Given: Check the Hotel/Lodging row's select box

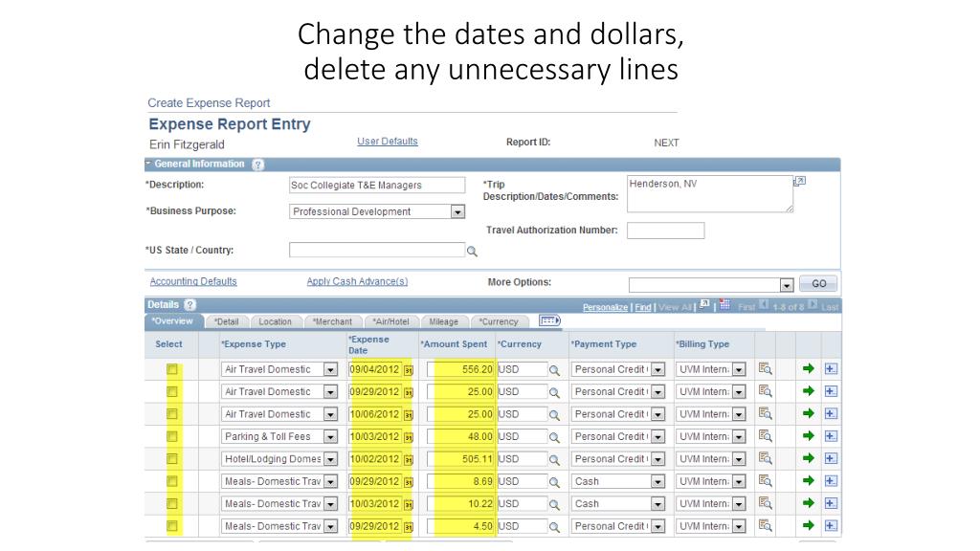Looking at the screenshot, I should coord(172,458).
